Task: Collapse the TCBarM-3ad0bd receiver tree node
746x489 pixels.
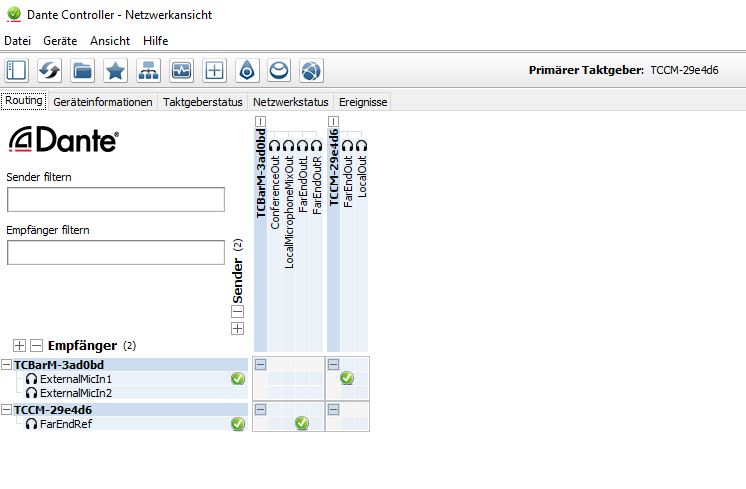Action: (7, 365)
